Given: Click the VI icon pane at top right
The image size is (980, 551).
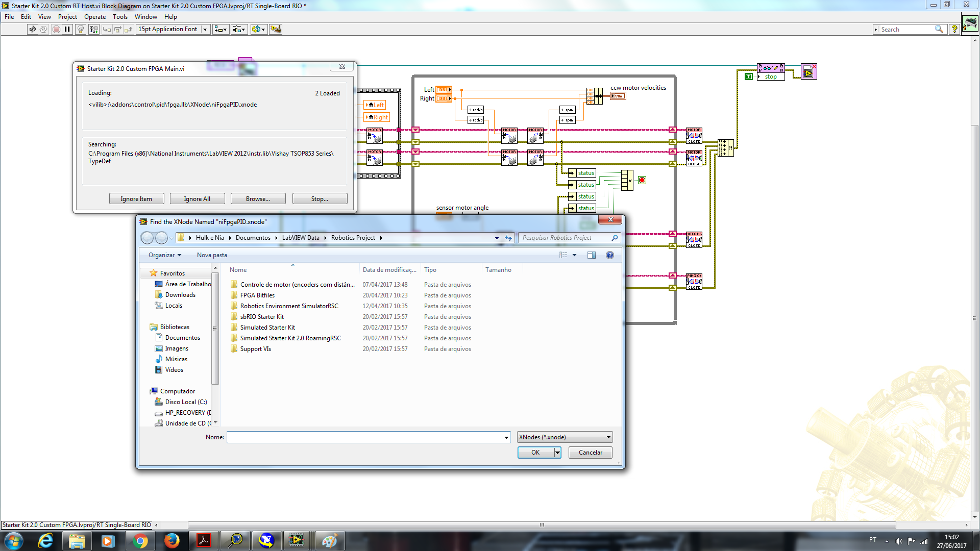Looking at the screenshot, I should pos(970,23).
